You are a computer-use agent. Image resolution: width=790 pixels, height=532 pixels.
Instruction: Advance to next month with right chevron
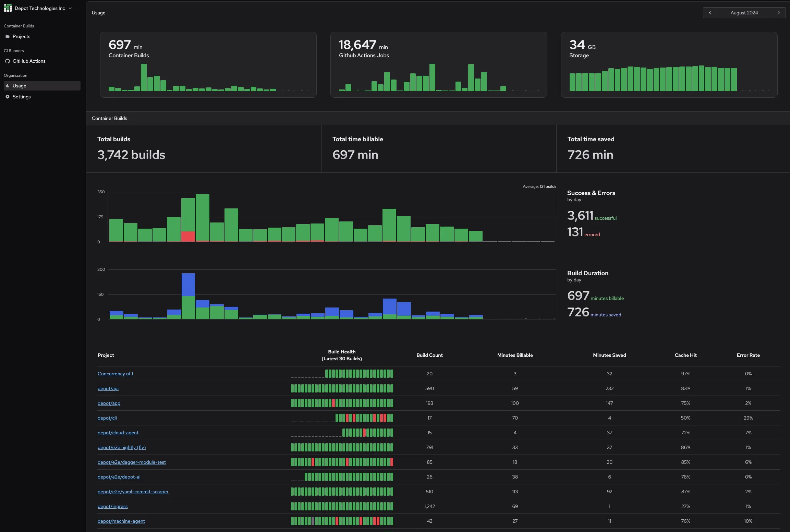coord(779,12)
